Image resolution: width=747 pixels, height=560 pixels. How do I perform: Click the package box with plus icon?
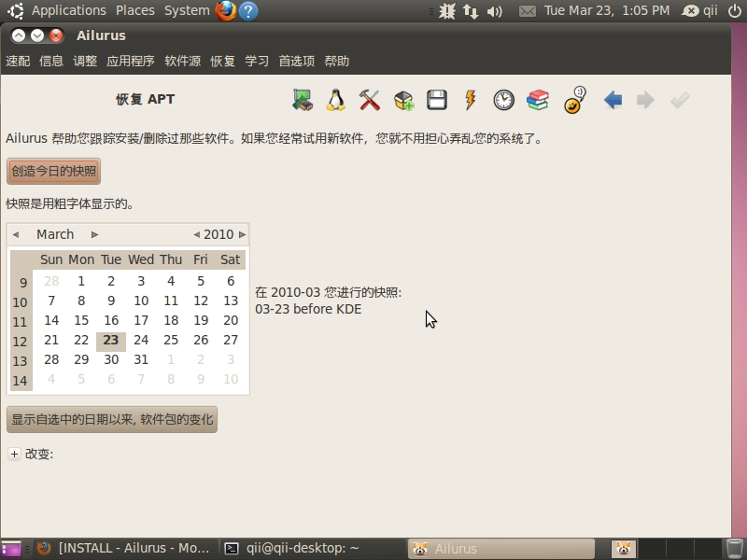tap(403, 100)
